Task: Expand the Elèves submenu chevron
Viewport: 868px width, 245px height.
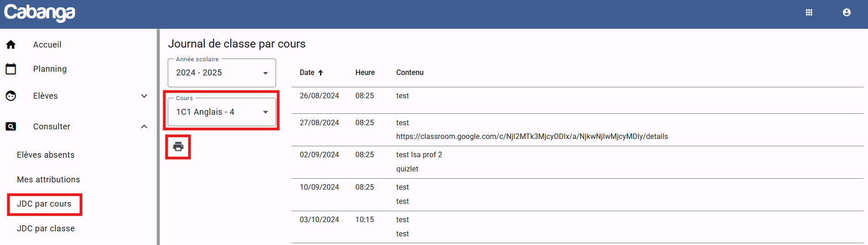Action: point(144,96)
